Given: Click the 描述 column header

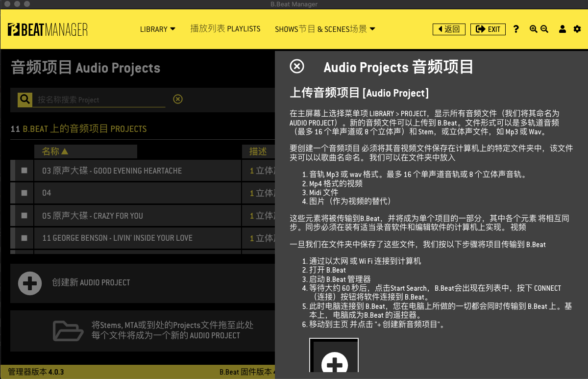Looking at the screenshot, I should pyautogui.click(x=258, y=152).
